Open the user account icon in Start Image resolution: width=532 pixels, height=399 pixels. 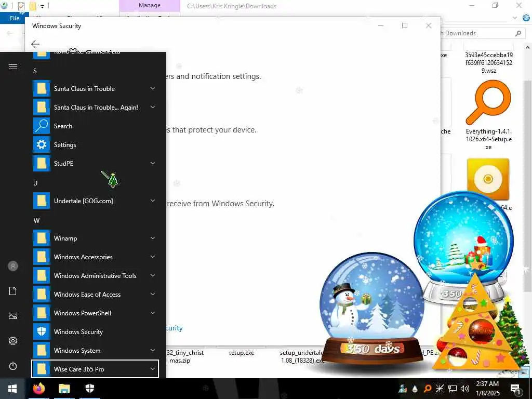(x=13, y=266)
